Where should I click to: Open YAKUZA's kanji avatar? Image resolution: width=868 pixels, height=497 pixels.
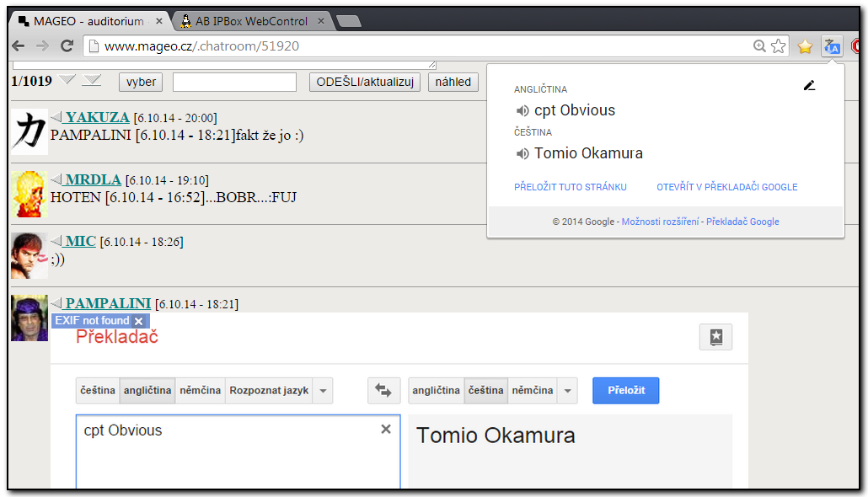click(x=29, y=131)
